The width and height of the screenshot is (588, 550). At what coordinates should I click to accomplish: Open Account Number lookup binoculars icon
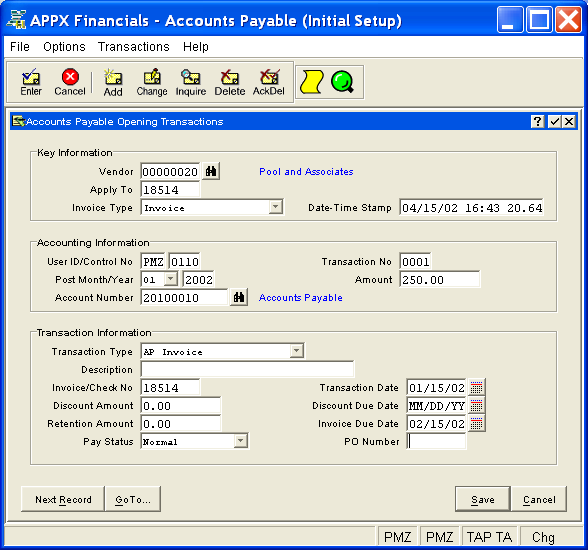(239, 297)
